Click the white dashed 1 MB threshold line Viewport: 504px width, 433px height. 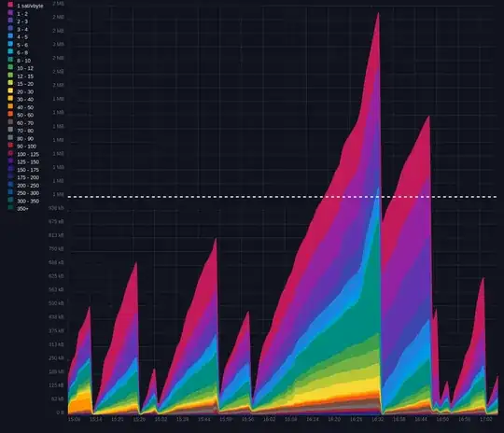click(282, 196)
